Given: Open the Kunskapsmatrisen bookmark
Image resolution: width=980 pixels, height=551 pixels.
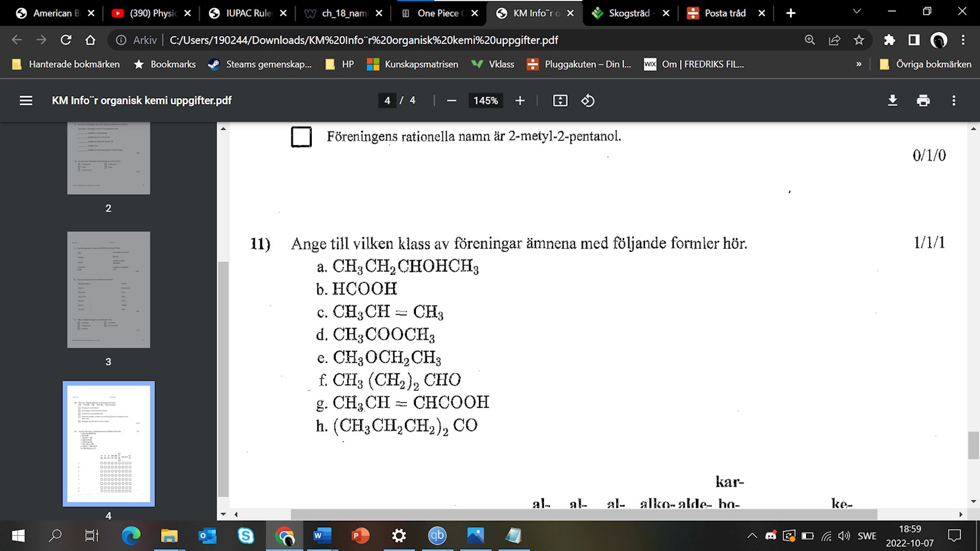Looking at the screenshot, I should (412, 64).
